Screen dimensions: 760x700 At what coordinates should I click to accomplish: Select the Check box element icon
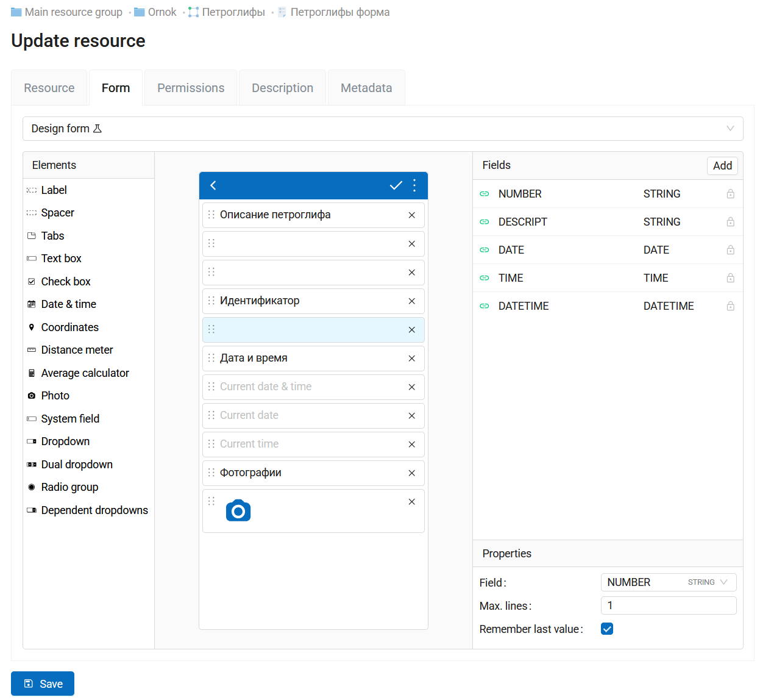click(32, 282)
